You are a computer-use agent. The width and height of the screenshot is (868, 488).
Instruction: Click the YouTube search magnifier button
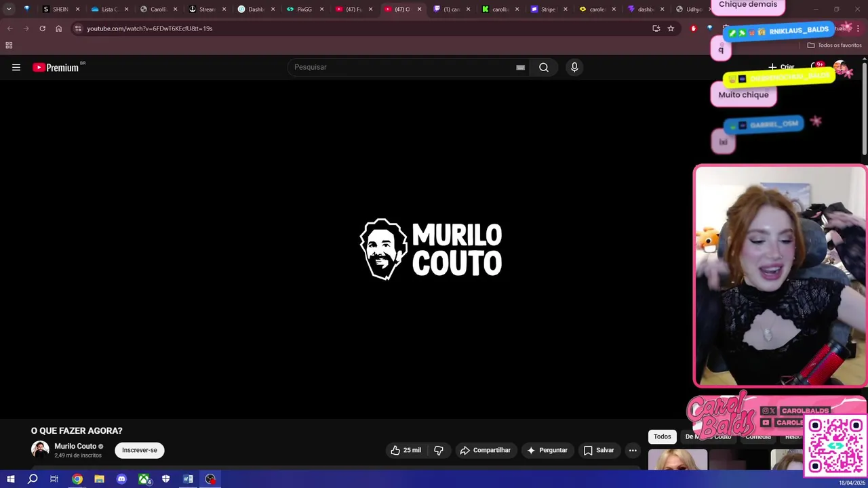click(x=544, y=67)
